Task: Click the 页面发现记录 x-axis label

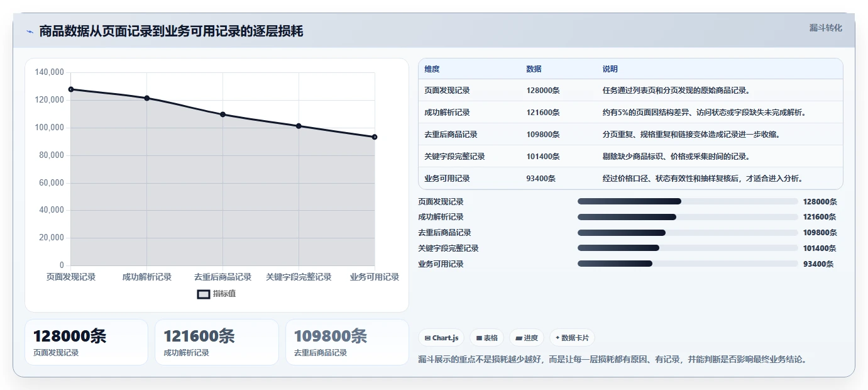Action: click(x=71, y=277)
